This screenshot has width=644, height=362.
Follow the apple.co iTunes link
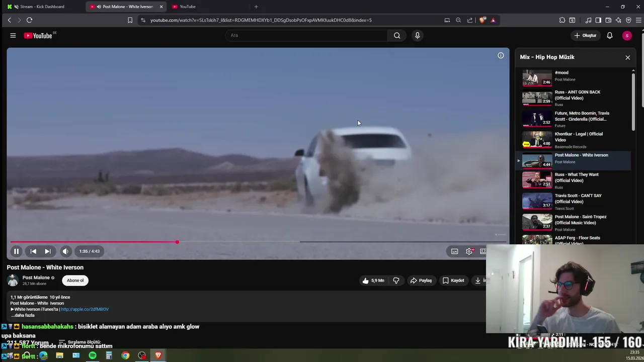click(x=85, y=309)
